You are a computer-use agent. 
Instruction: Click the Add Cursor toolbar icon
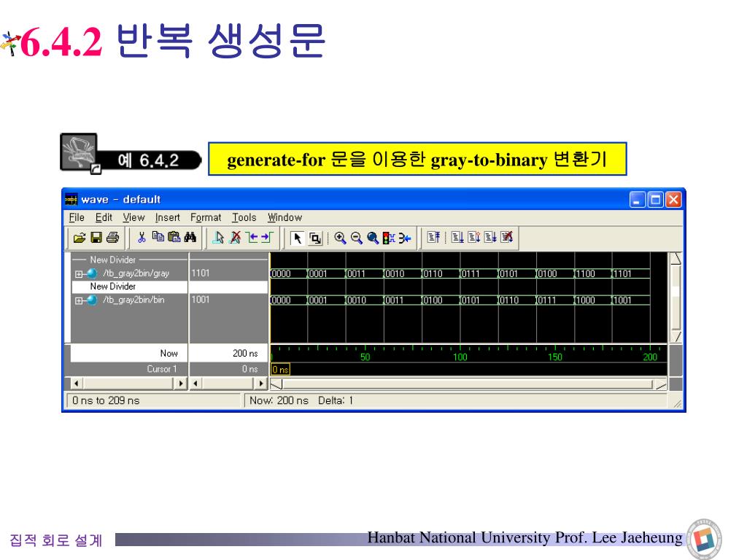point(219,238)
